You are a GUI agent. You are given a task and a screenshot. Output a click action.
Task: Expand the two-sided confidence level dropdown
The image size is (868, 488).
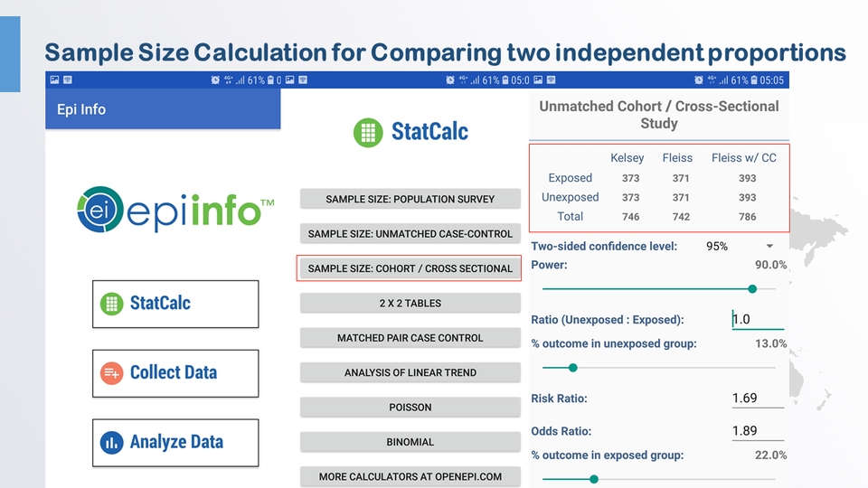[769, 246]
